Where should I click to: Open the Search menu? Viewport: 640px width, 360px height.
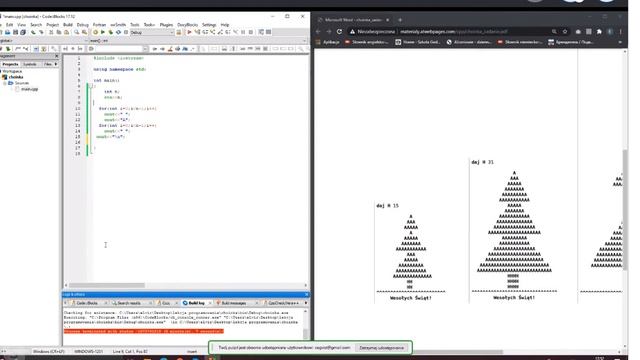point(36,25)
